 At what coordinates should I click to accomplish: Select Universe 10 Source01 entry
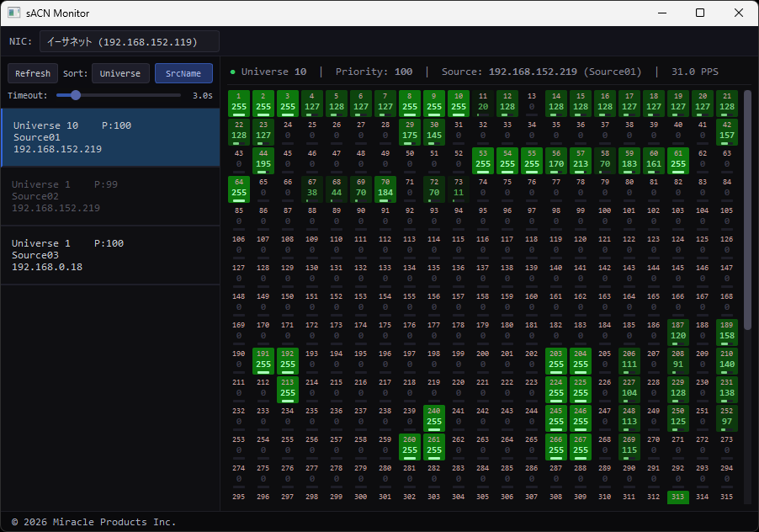tap(110, 136)
